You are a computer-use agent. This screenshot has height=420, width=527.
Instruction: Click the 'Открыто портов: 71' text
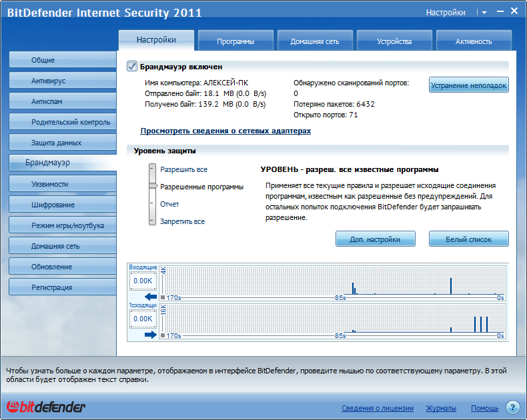click(326, 115)
